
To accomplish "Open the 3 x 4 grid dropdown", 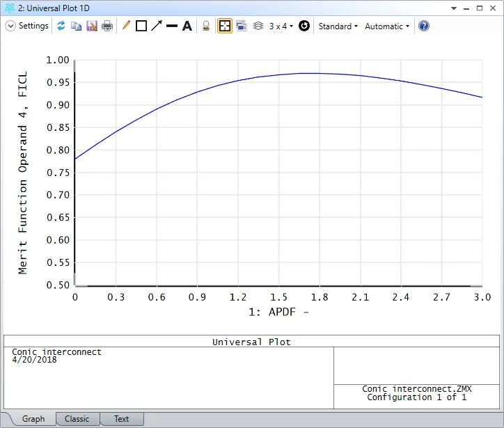I will (x=281, y=26).
